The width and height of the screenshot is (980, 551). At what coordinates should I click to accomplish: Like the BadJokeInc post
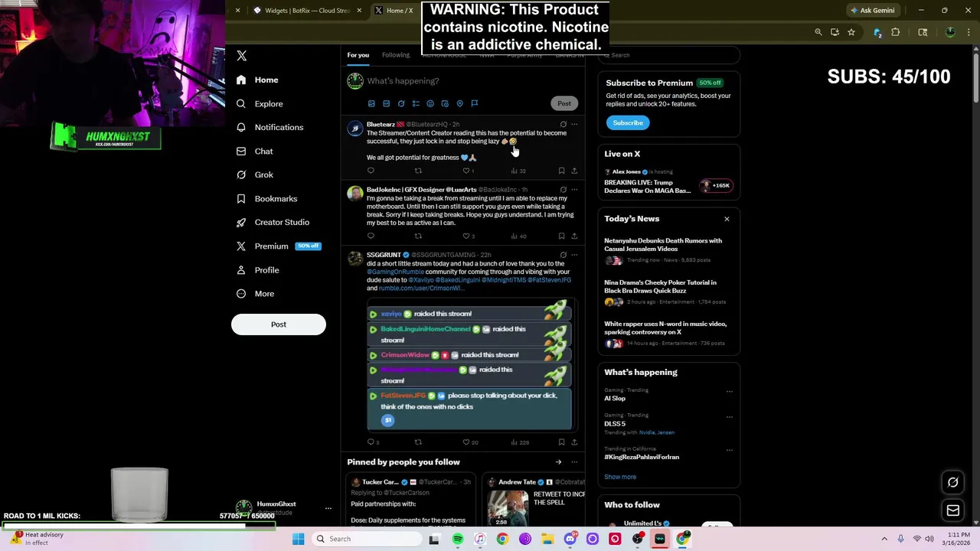(x=468, y=236)
